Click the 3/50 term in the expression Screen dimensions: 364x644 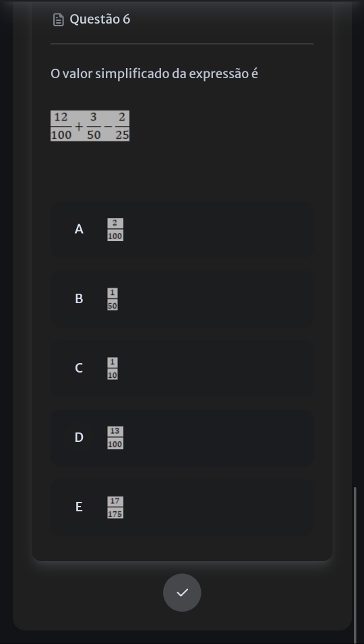[x=94, y=126]
